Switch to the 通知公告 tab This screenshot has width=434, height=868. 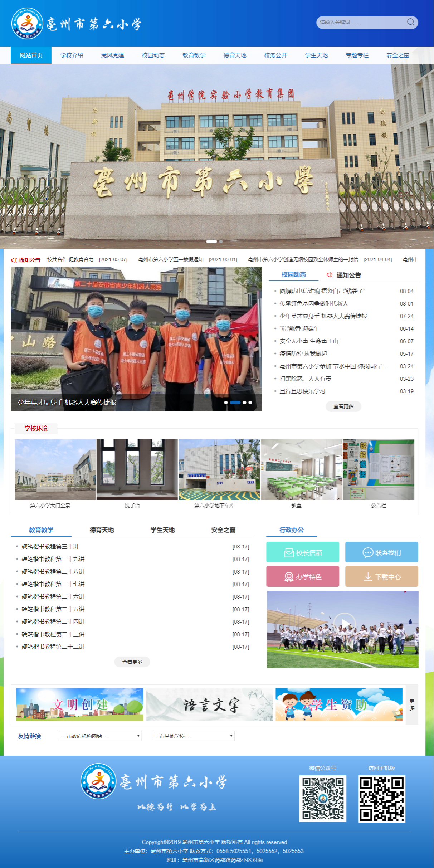point(348,275)
